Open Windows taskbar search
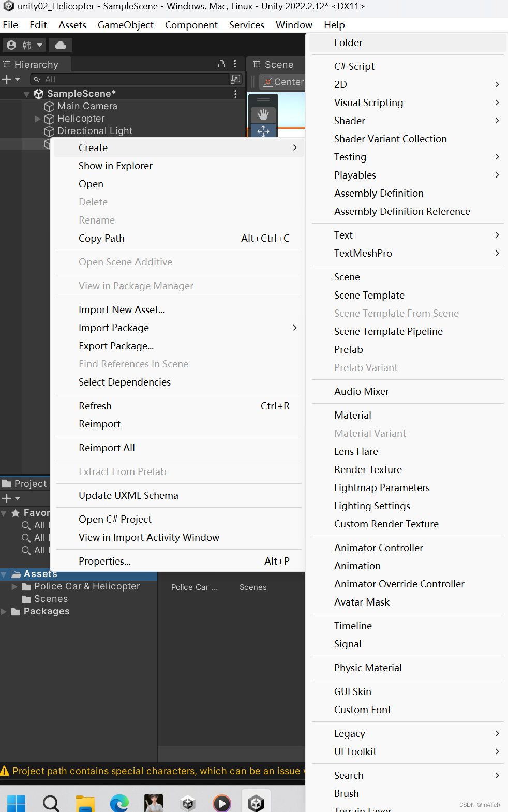The image size is (508, 812). click(x=51, y=803)
